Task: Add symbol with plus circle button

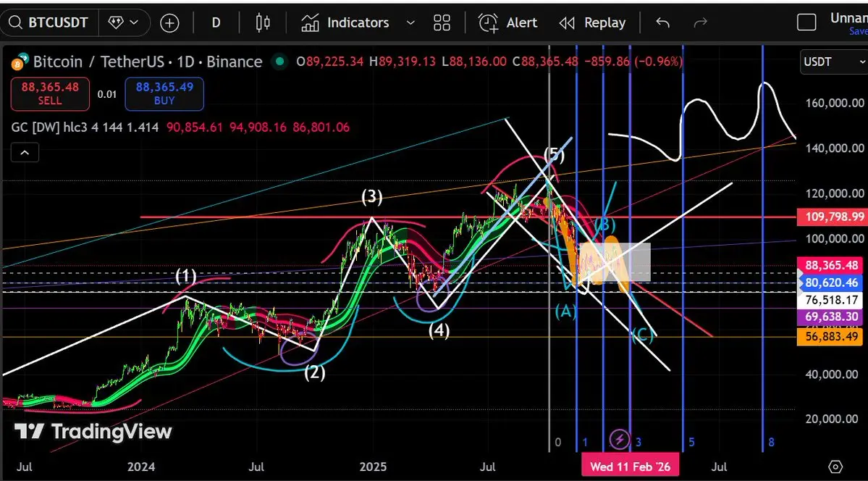Action: coord(169,22)
